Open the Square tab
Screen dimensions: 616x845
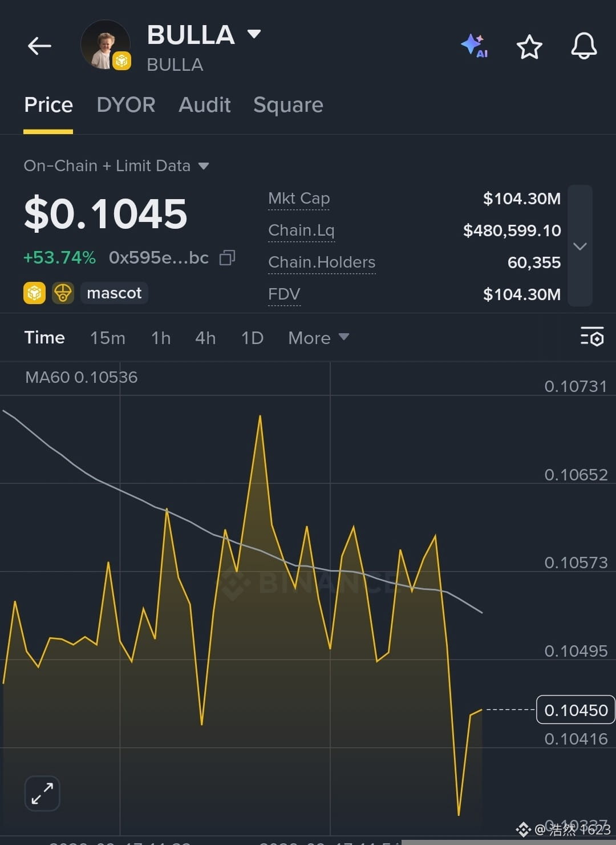tap(288, 105)
